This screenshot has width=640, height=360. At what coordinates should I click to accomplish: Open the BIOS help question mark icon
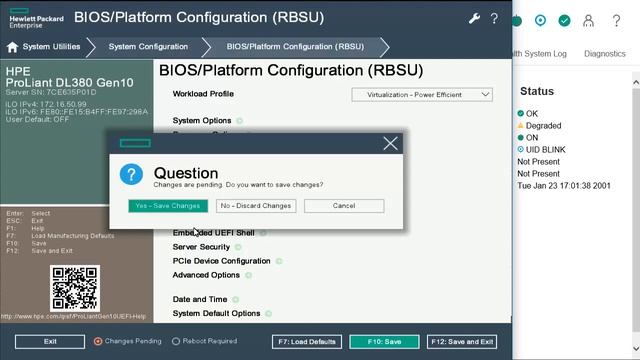click(494, 18)
